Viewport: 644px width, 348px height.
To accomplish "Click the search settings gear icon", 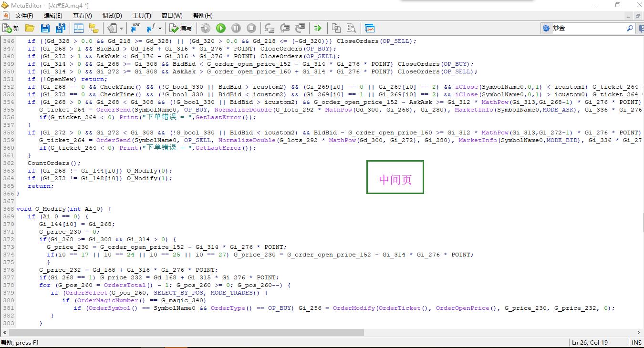I will click(x=546, y=28).
